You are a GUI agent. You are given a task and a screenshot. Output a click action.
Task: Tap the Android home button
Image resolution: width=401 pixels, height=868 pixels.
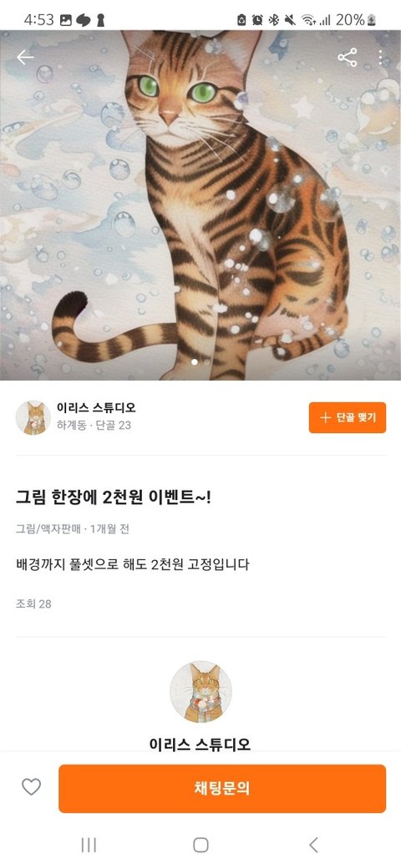pyautogui.click(x=200, y=845)
